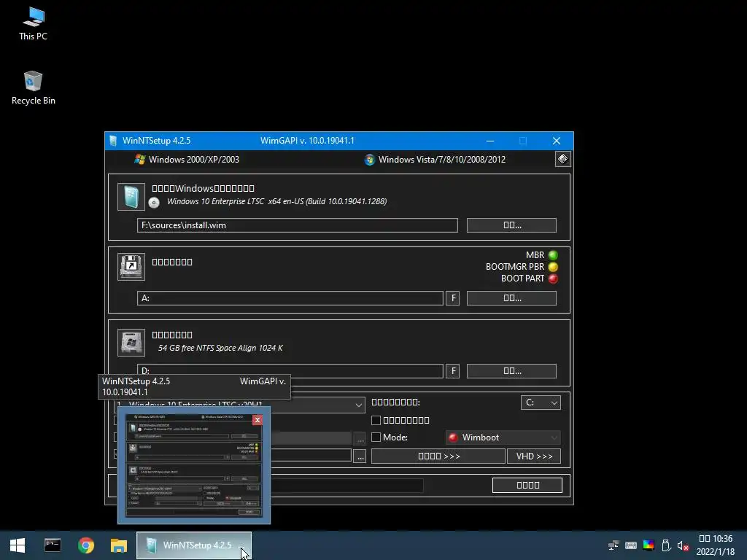Image resolution: width=747 pixels, height=560 pixels.
Task: Open the Command Prompt taskbar icon
Action: point(53,545)
